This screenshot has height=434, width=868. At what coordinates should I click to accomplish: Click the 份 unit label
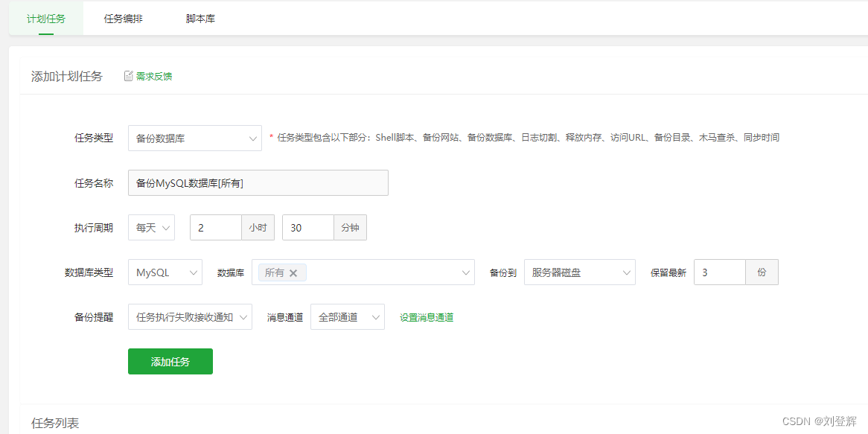tap(762, 272)
